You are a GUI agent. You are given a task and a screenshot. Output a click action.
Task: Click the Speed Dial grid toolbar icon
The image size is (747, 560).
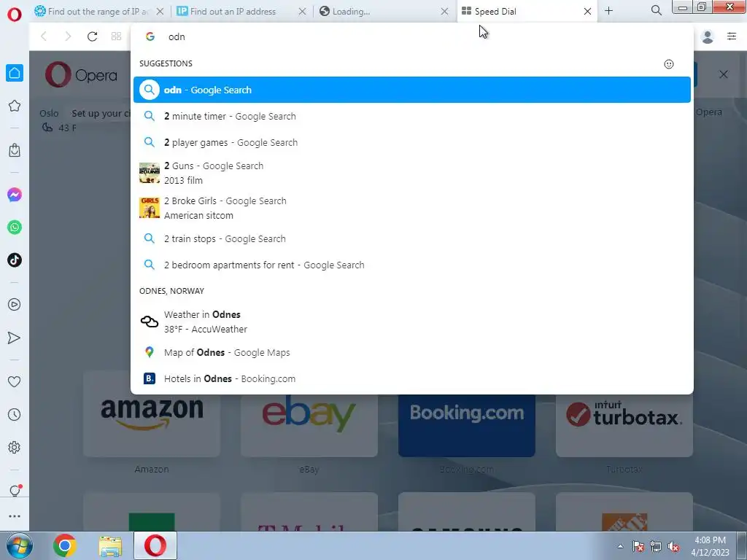116,36
